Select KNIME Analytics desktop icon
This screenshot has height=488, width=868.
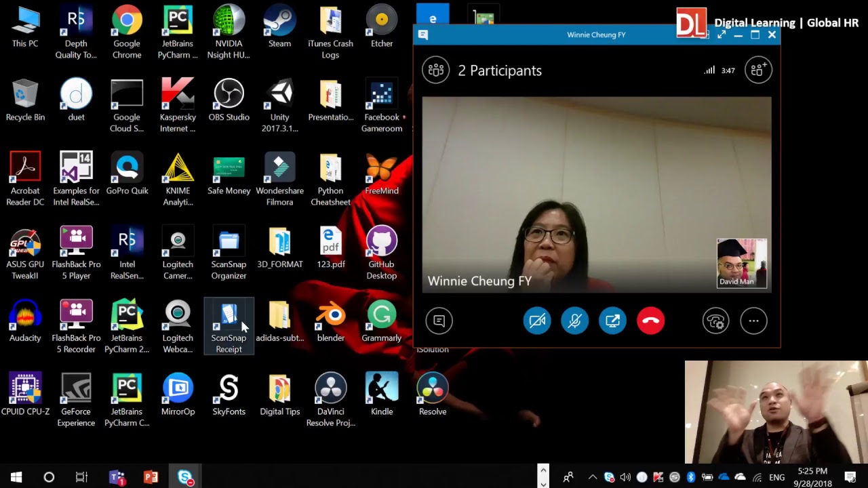tap(178, 180)
